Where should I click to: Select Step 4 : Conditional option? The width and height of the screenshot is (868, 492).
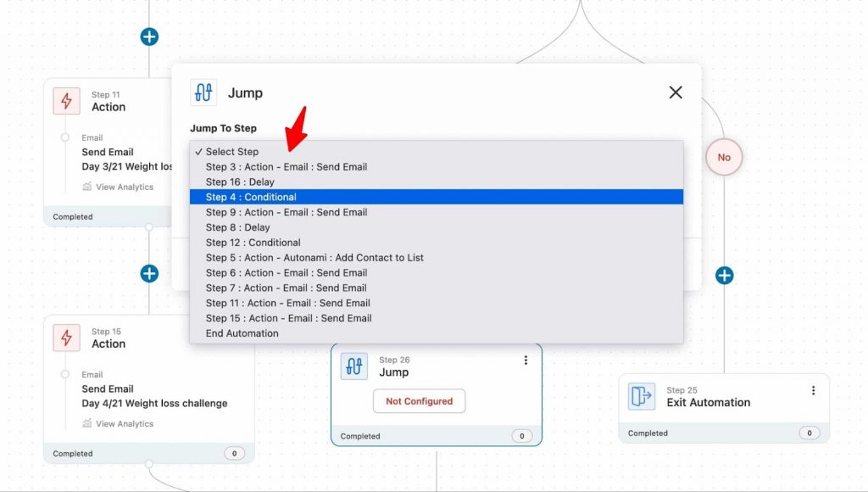(437, 197)
